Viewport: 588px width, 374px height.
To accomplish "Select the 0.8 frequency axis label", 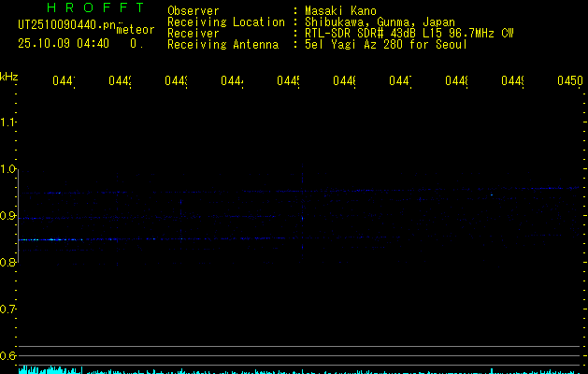I will (x=8, y=263).
